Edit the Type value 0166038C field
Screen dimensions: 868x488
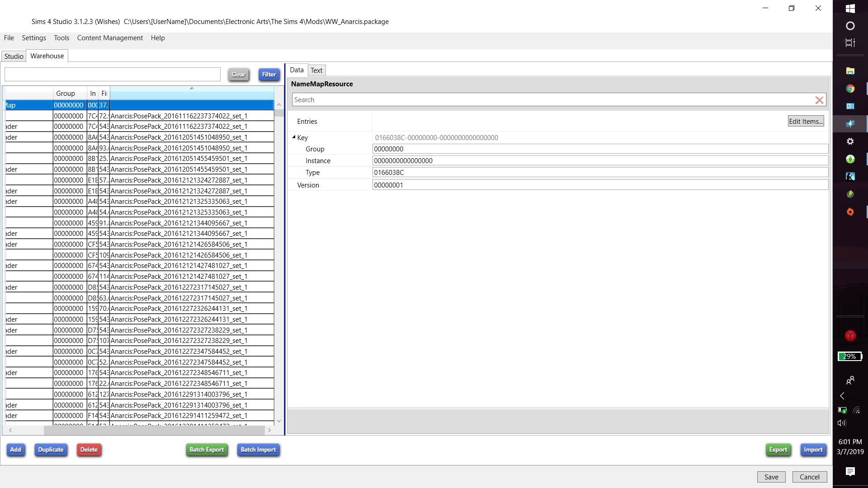click(x=600, y=173)
